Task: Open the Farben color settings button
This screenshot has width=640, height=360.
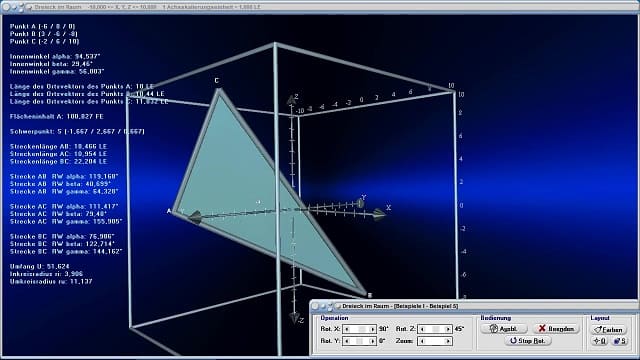Action: 609,329
